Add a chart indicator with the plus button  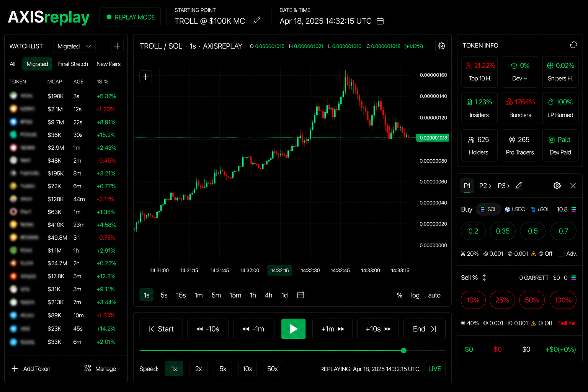[x=145, y=77]
